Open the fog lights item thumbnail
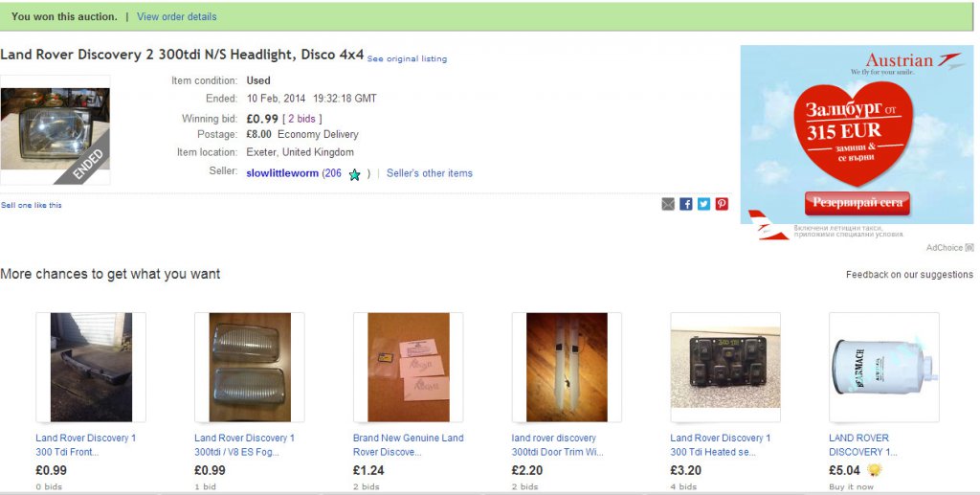 pyautogui.click(x=250, y=367)
